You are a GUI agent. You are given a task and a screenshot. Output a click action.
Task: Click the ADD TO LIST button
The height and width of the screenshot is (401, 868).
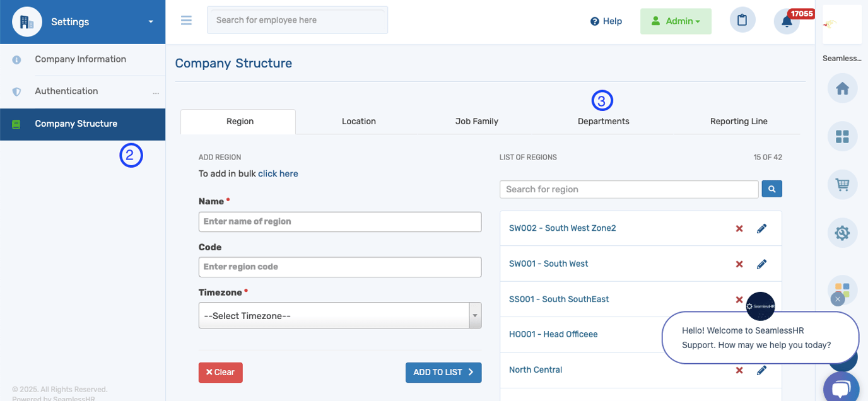tap(443, 373)
